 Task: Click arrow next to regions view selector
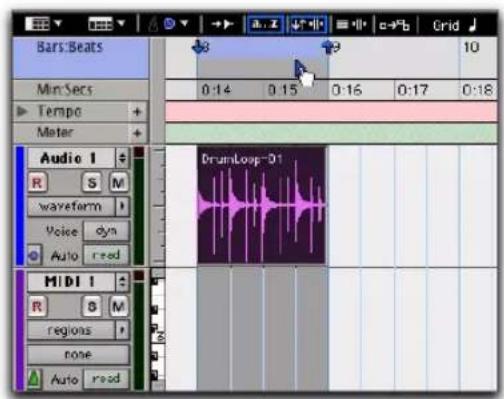coord(122,330)
